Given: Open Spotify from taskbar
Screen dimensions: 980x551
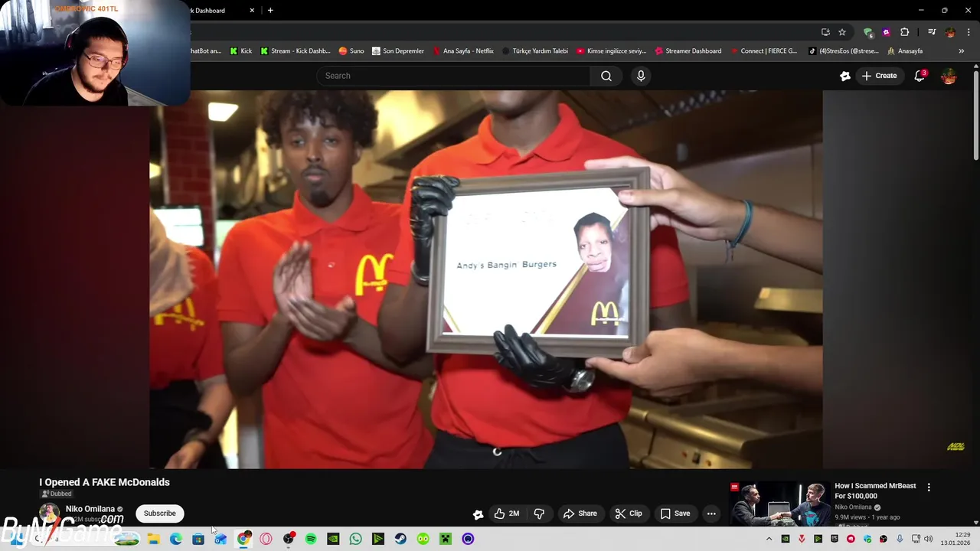Looking at the screenshot, I should [x=311, y=540].
